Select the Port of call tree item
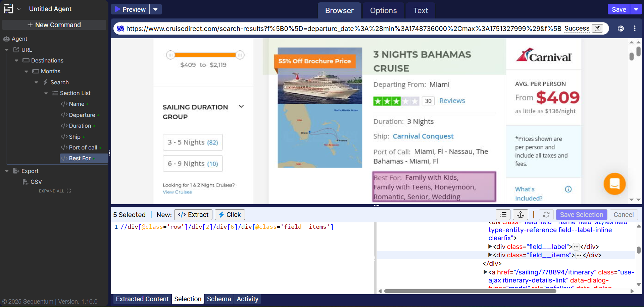The height and width of the screenshot is (307, 644). click(83, 147)
